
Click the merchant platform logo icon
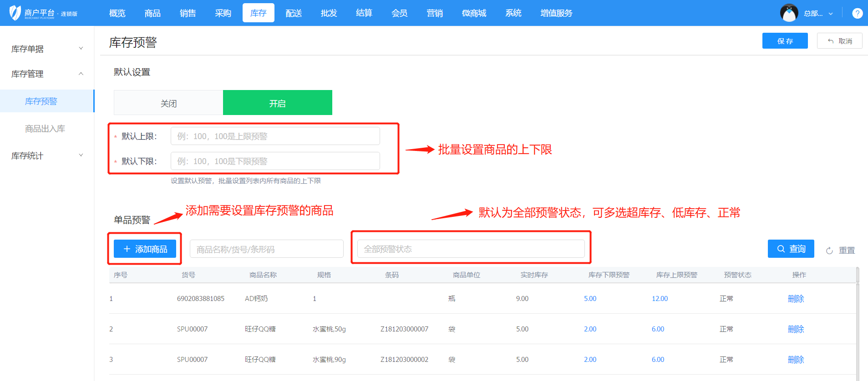coord(15,13)
